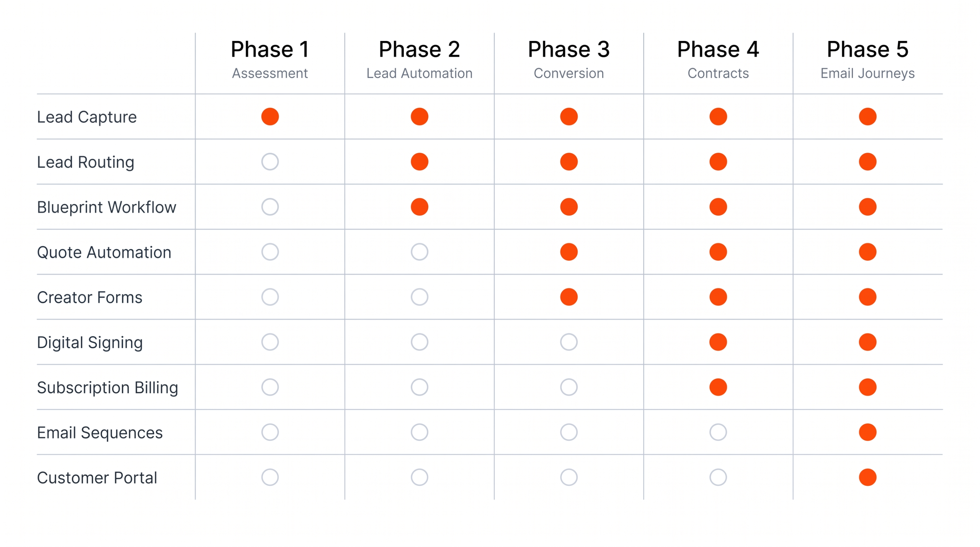Select Quote Automation orange dot in Phase 4
Screen dimensions: 980x547
pyautogui.click(x=718, y=252)
